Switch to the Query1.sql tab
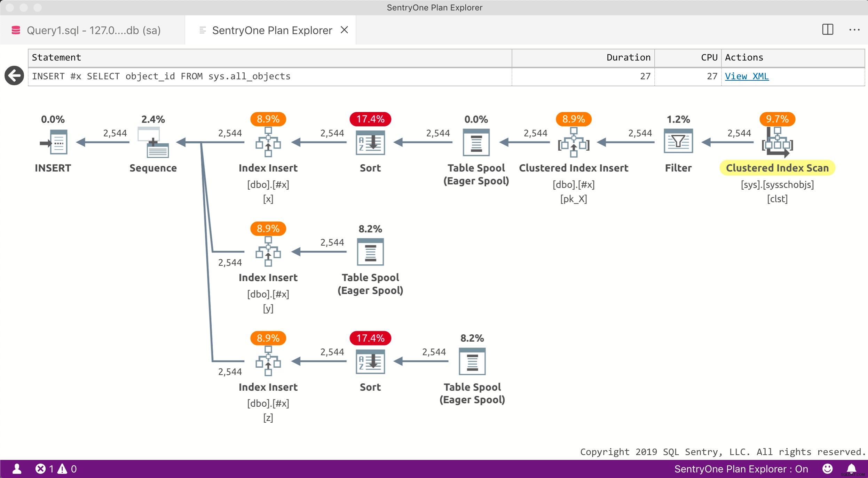The width and height of the screenshot is (868, 478). (x=92, y=30)
